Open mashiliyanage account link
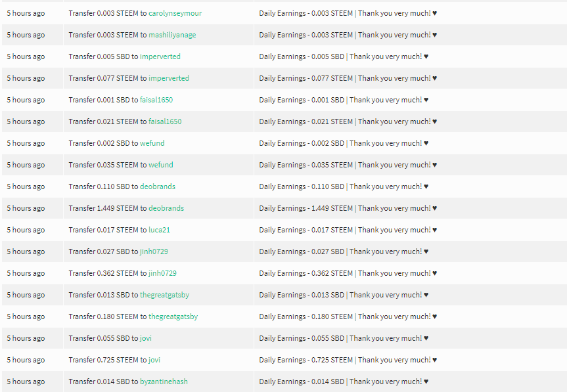The height and width of the screenshot is (392, 567). pyautogui.click(x=172, y=35)
